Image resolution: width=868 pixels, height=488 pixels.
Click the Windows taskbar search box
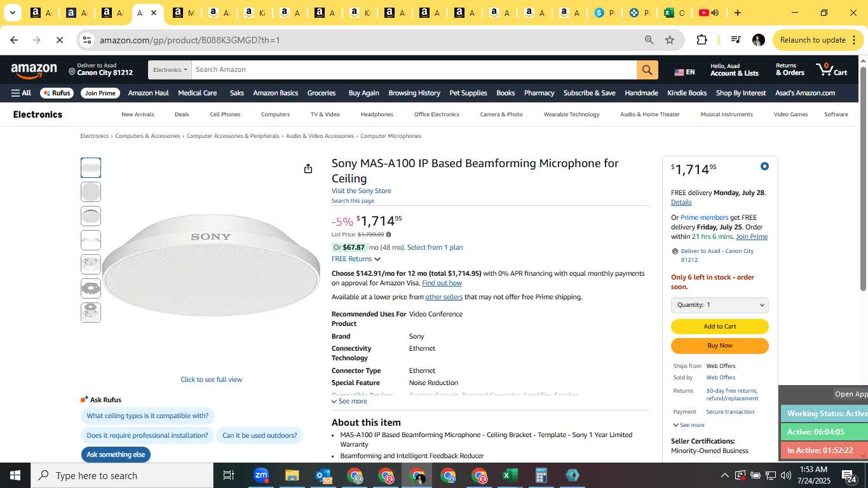coord(122,475)
